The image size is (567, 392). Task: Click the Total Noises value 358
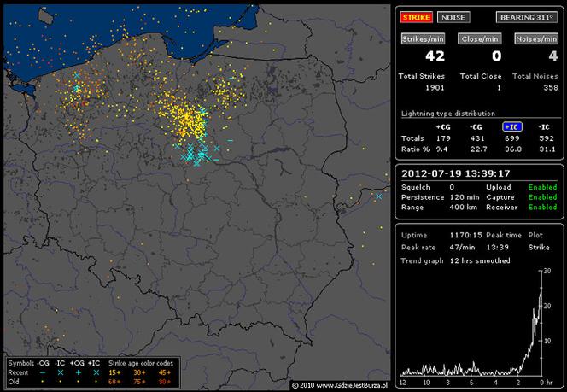pyautogui.click(x=551, y=87)
